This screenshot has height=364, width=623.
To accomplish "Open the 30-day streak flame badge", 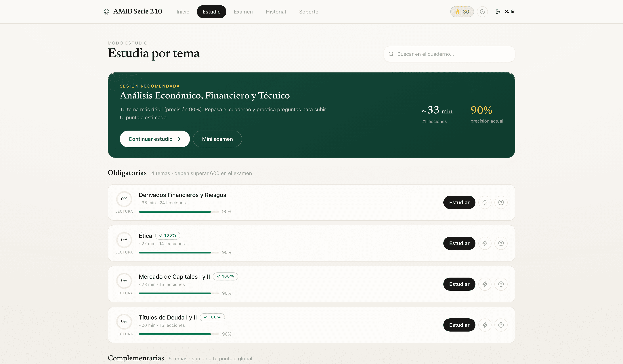I will (462, 12).
